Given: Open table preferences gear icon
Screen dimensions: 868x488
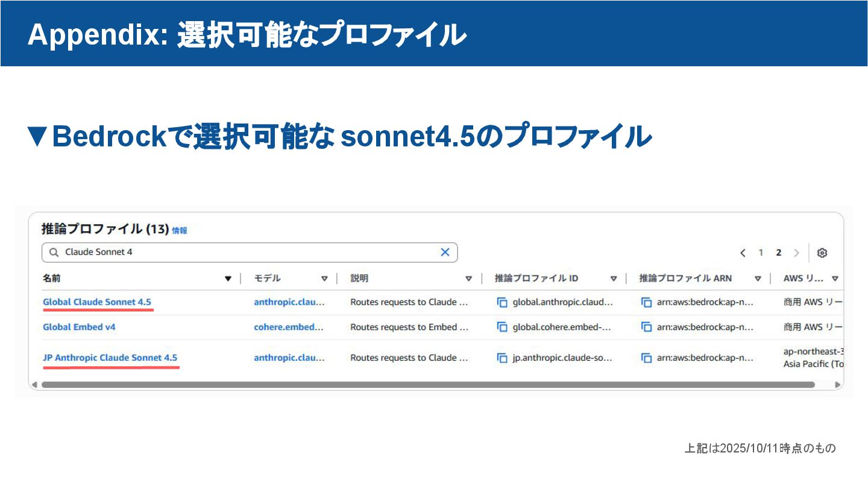Looking at the screenshot, I should [x=822, y=253].
